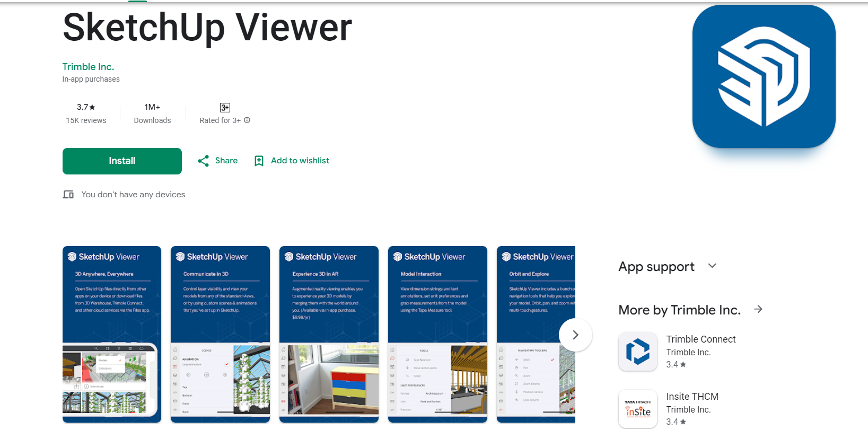Click the 3+ content rating badge
868x429 pixels.
tap(225, 108)
